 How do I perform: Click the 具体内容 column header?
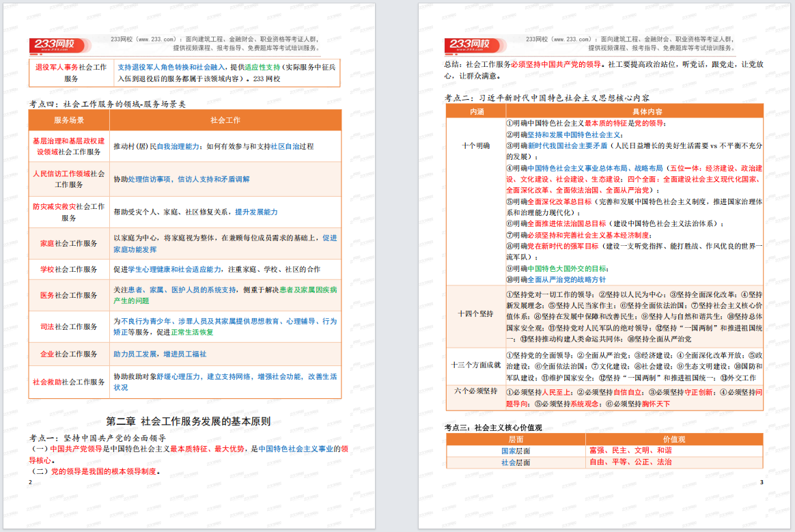click(633, 111)
